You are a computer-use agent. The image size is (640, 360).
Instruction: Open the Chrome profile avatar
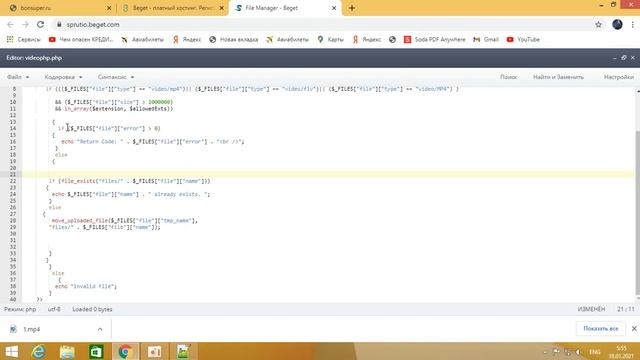point(617,24)
